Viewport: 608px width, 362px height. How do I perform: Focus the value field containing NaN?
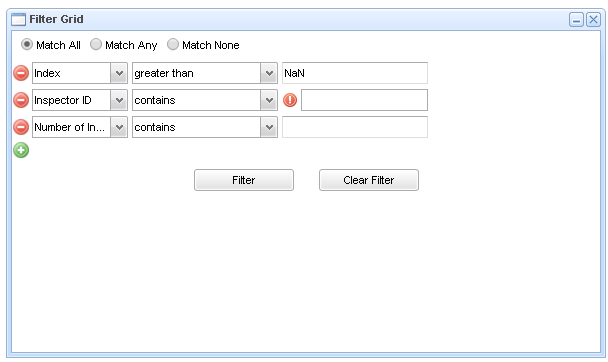pyautogui.click(x=355, y=73)
